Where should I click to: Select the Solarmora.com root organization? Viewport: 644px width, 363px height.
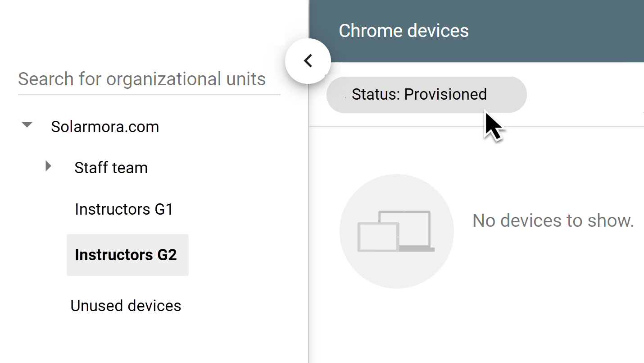pyautogui.click(x=105, y=127)
